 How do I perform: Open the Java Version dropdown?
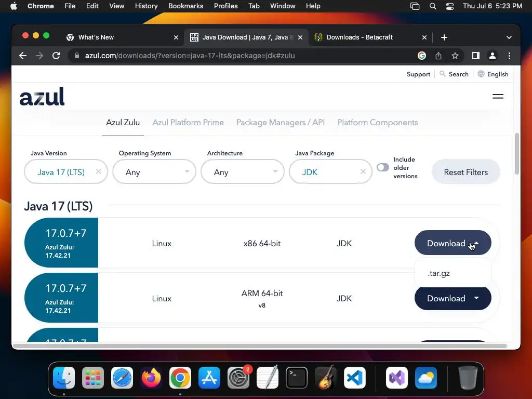click(66, 171)
